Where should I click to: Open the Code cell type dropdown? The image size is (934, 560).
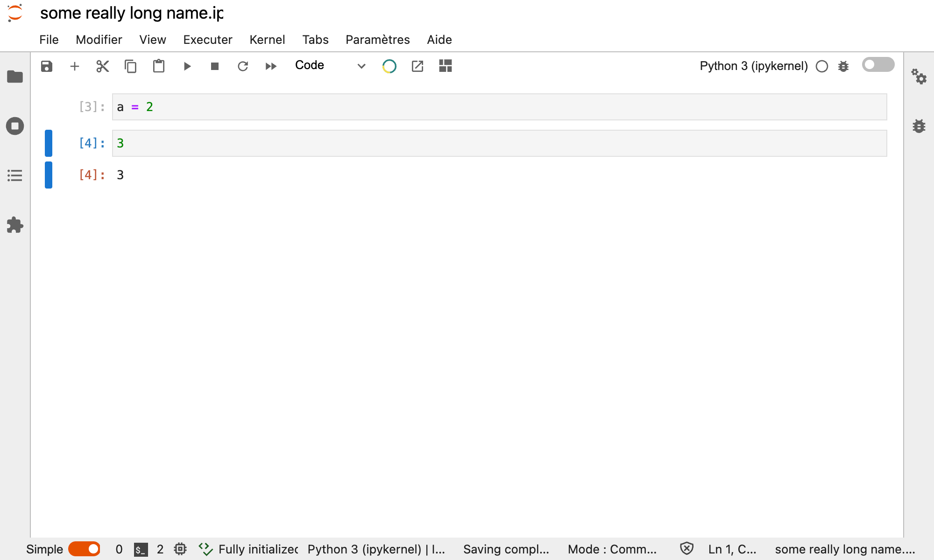point(330,66)
